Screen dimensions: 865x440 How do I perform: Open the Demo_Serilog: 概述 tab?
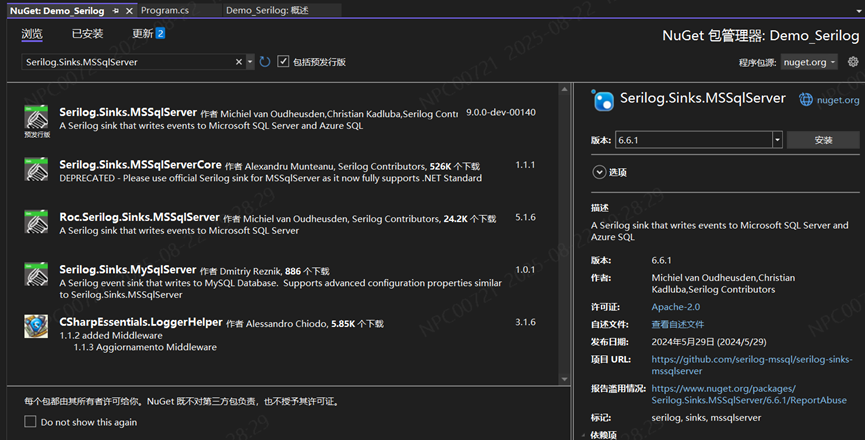(x=267, y=10)
